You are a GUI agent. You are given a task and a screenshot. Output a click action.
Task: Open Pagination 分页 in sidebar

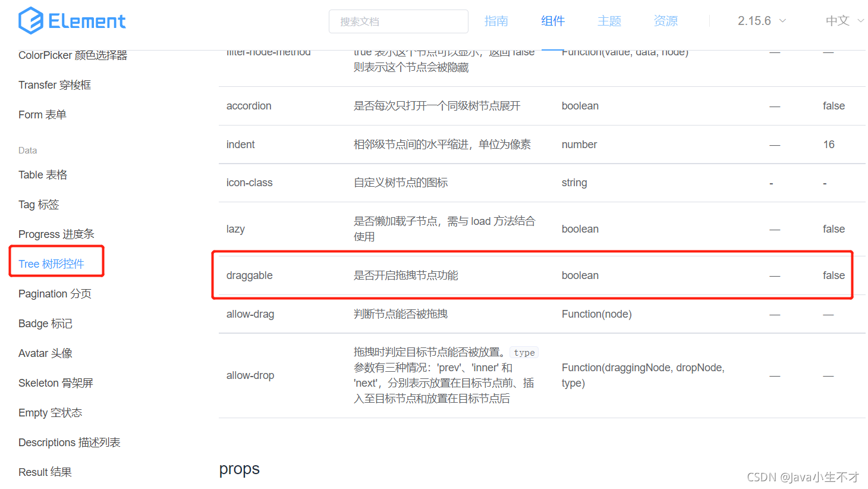(x=55, y=294)
